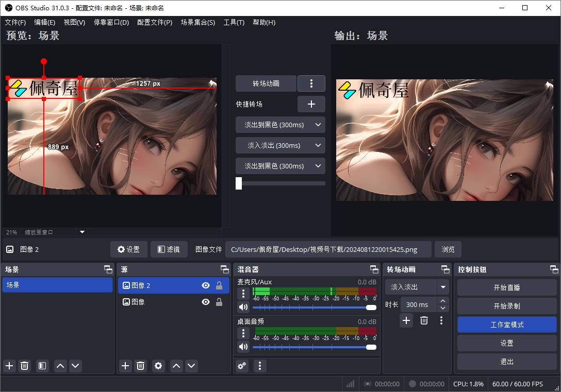Image resolution: width=561 pixels, height=392 pixels.
Task: Lock the 图像 source
Action: (219, 302)
